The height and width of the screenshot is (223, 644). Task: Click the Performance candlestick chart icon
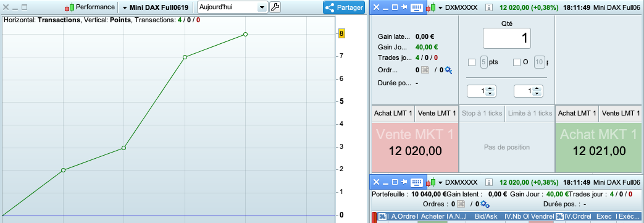[70, 7]
